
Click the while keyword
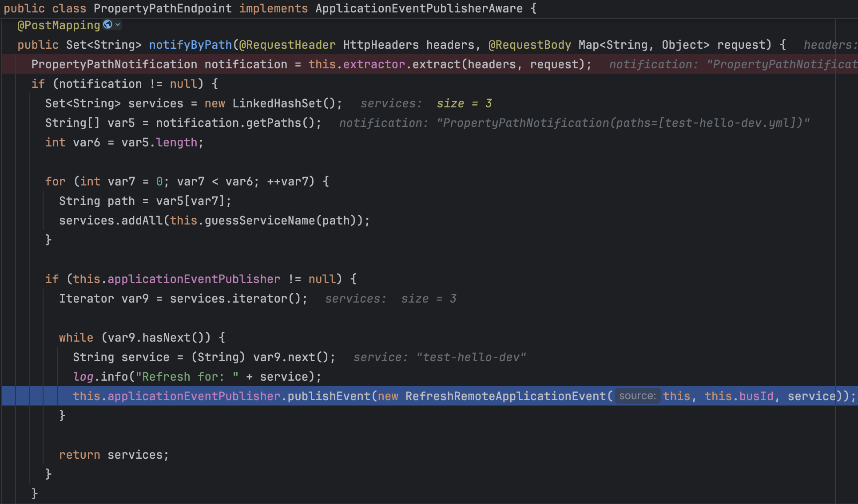[76, 338]
